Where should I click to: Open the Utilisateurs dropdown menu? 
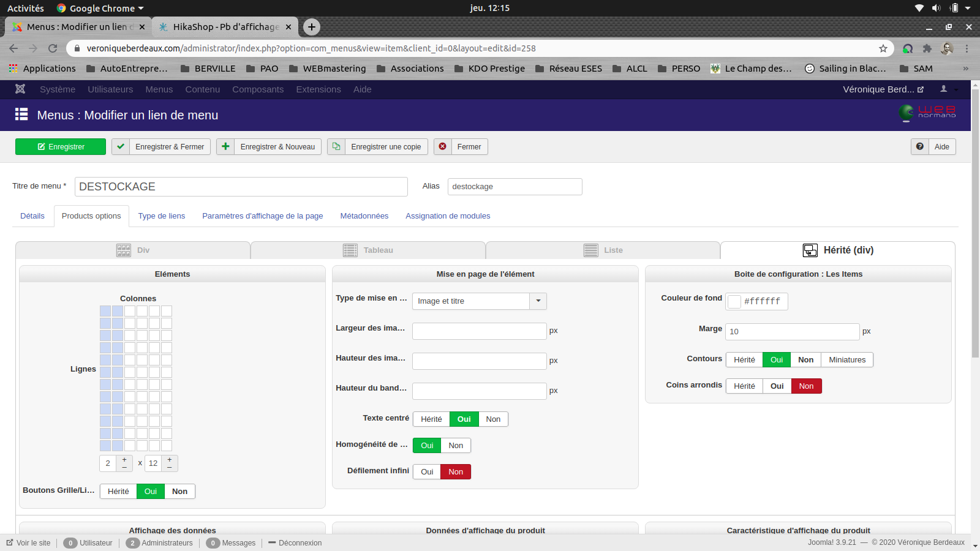point(110,89)
